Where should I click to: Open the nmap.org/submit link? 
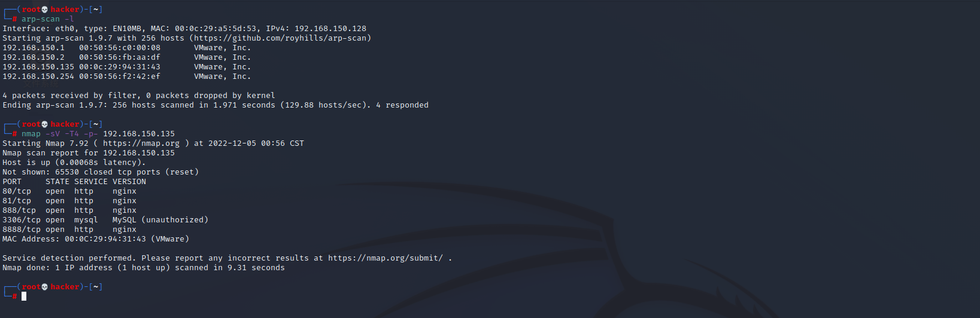point(386,258)
